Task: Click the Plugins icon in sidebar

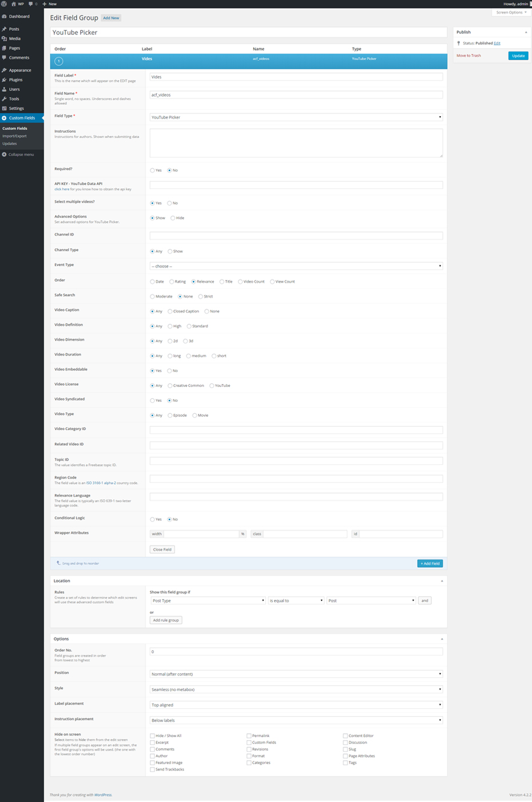Action: [x=4, y=80]
